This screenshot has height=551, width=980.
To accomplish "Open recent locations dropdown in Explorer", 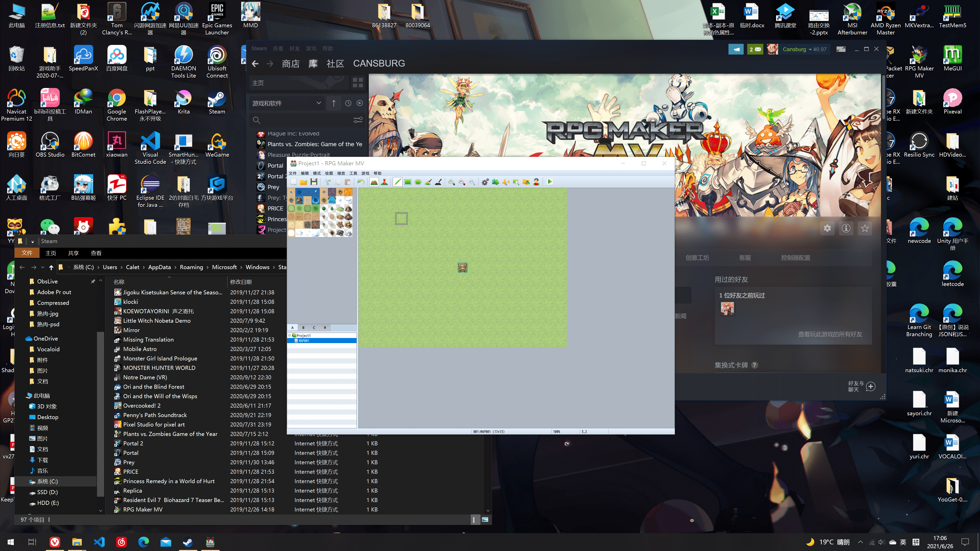I will 43,267.
